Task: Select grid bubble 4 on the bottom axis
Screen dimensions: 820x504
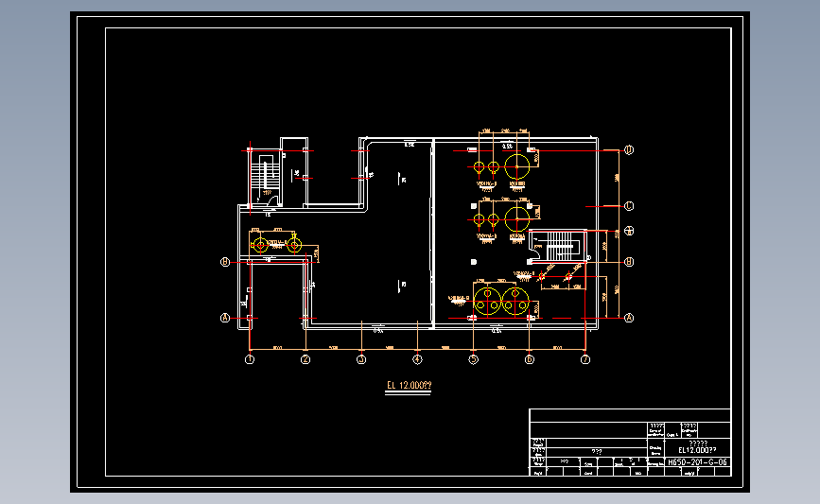Action: pos(417,359)
